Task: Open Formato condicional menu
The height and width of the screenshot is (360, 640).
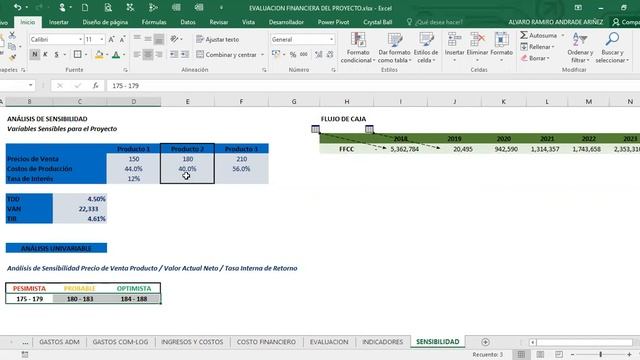Action: coord(358,48)
